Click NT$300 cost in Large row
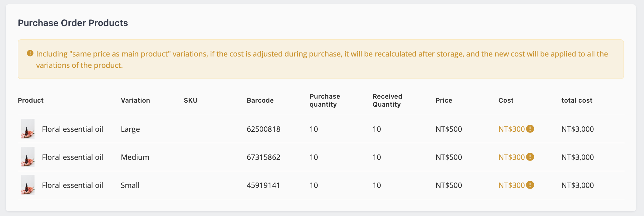 point(511,129)
